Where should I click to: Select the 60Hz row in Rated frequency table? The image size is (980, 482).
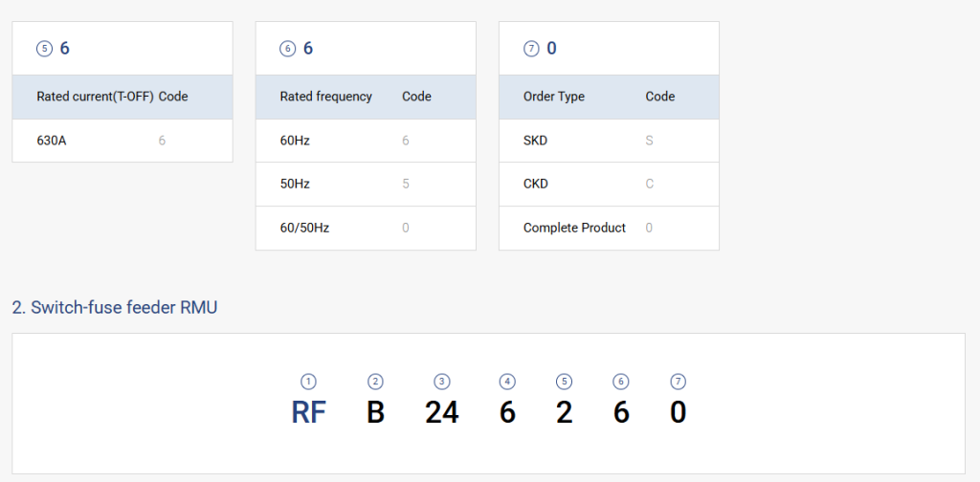point(365,141)
